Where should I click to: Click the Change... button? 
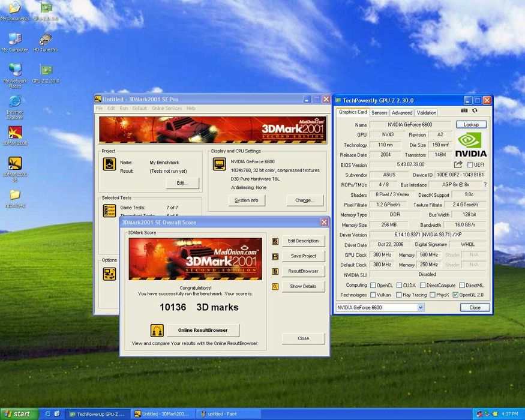305,200
